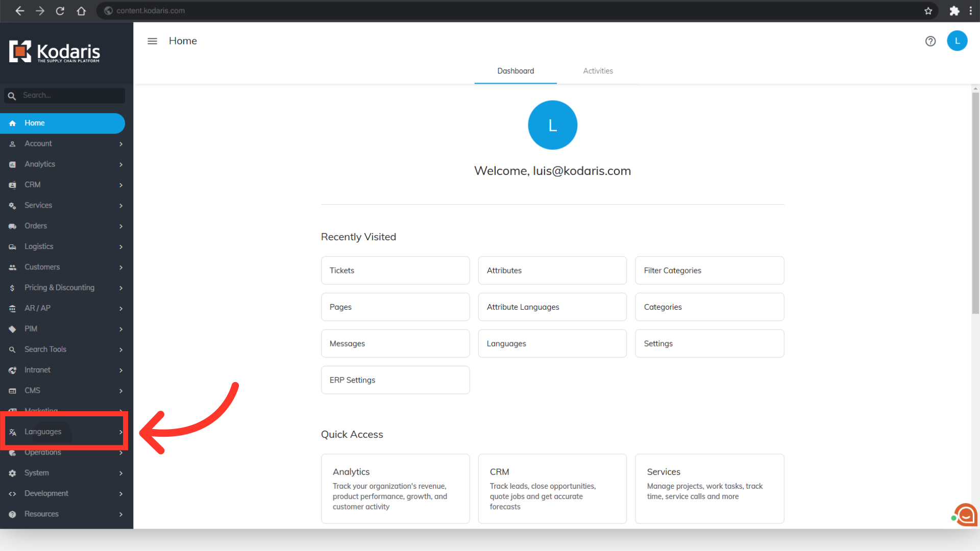Viewport: 980px width, 551px height.
Task: Expand the PIM chevron arrow
Action: point(121,329)
